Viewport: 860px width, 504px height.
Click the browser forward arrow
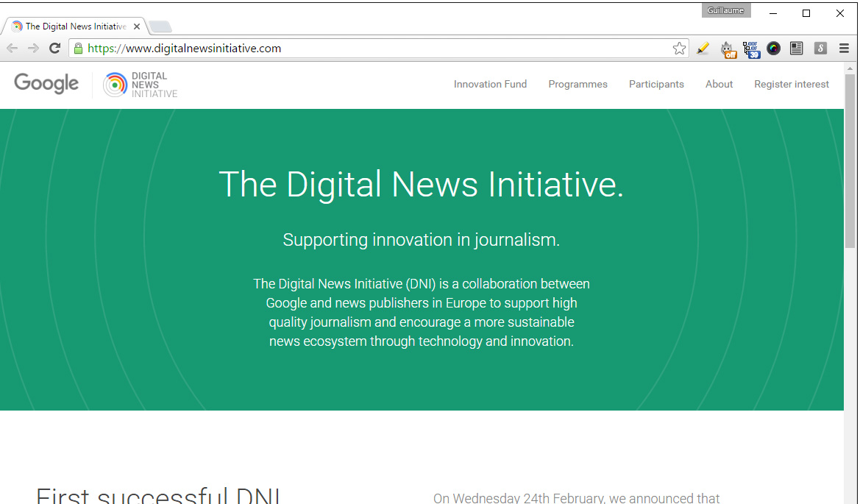click(x=33, y=49)
